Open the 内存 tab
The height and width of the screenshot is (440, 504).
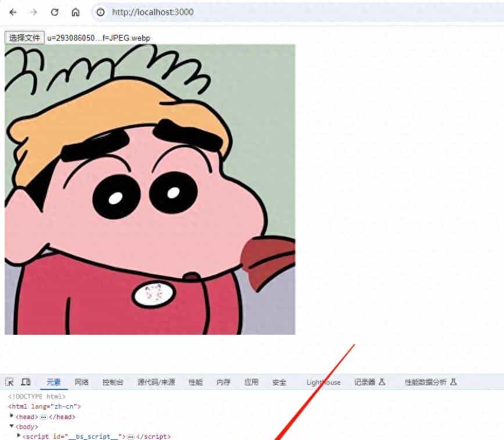223,382
